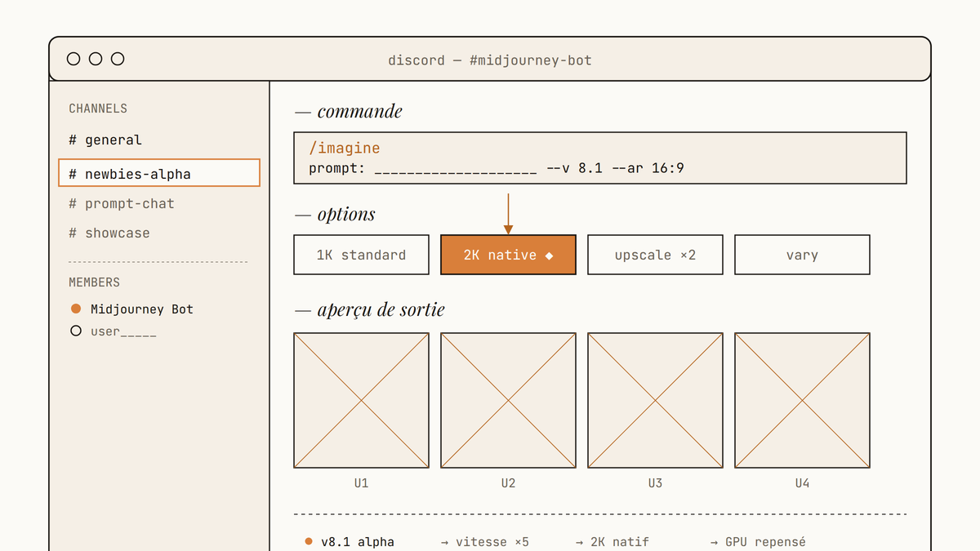Click the 2K natif status entry

point(612,542)
